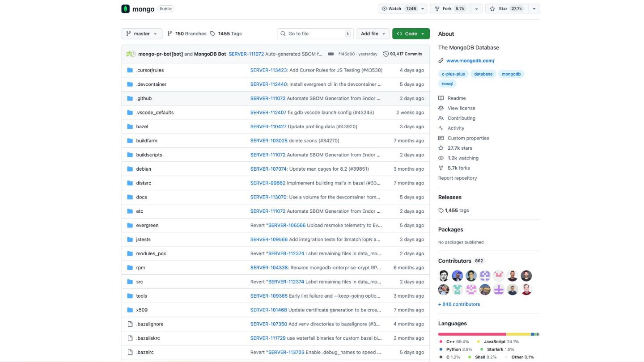Expand the commit message ellipsis button
This screenshot has width=644, height=362.
click(x=331, y=54)
